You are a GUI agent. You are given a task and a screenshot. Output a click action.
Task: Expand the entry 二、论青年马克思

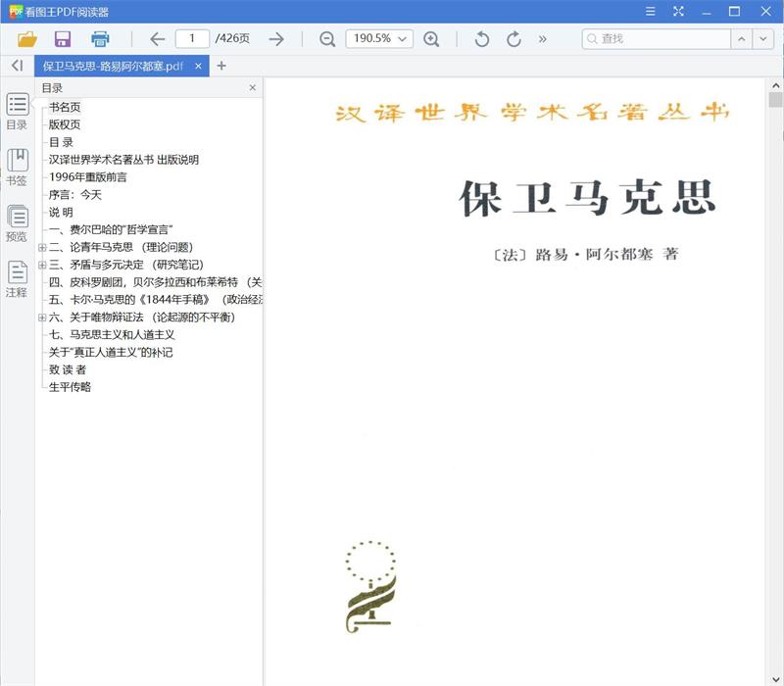[x=41, y=247]
